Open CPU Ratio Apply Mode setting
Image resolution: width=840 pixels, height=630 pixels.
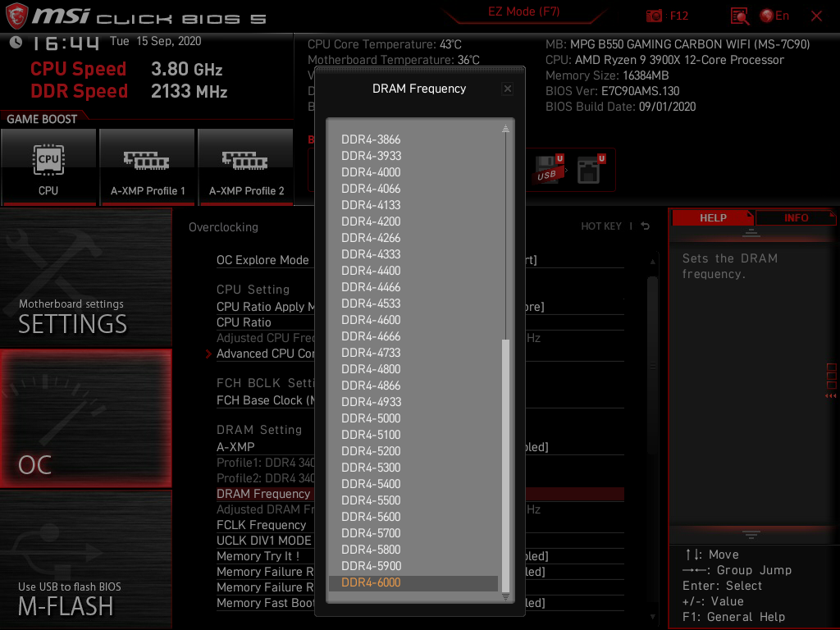(266, 307)
